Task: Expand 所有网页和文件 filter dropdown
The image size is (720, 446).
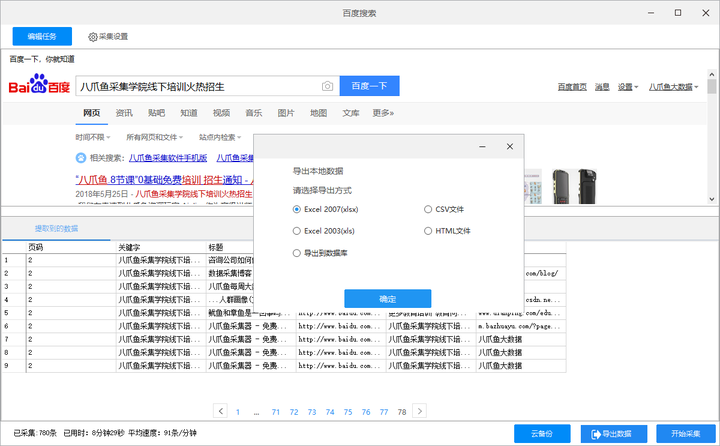Action: (x=154, y=137)
